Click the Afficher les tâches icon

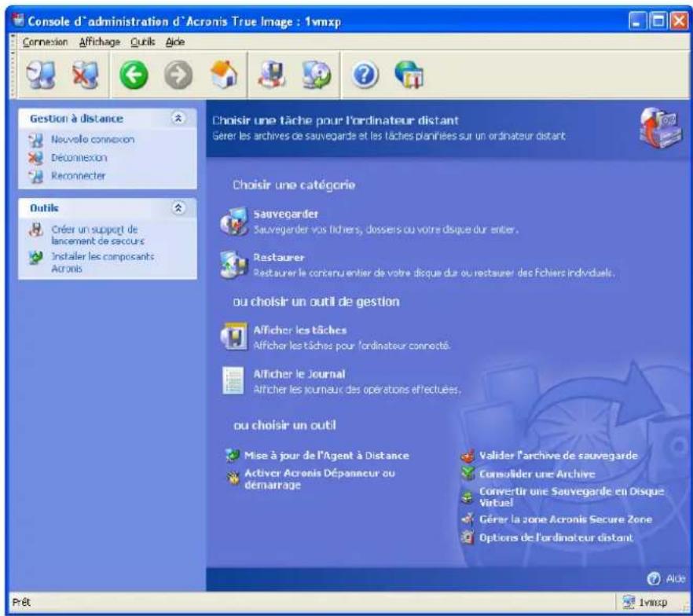[234, 337]
